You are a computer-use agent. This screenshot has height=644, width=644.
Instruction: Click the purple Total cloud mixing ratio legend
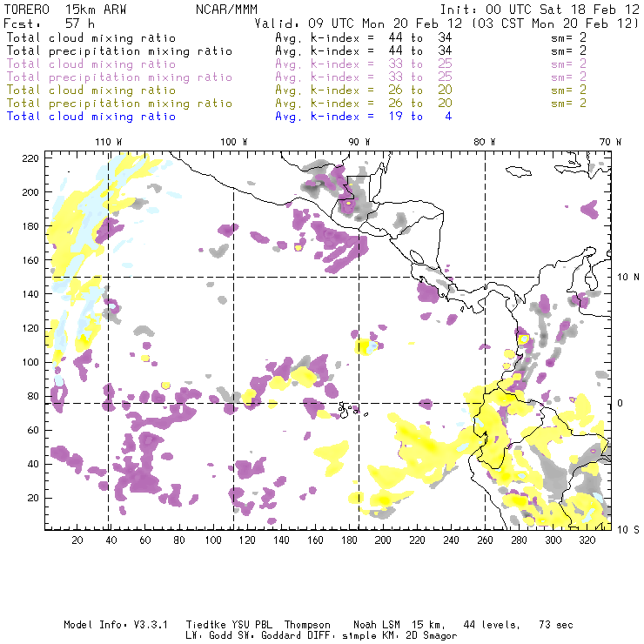click(91, 64)
